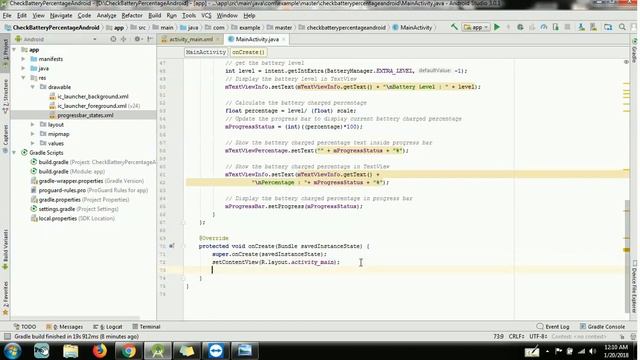Image resolution: width=640 pixels, height=360 pixels.
Task: Open the Terminal tool window button
Action: [146, 327]
